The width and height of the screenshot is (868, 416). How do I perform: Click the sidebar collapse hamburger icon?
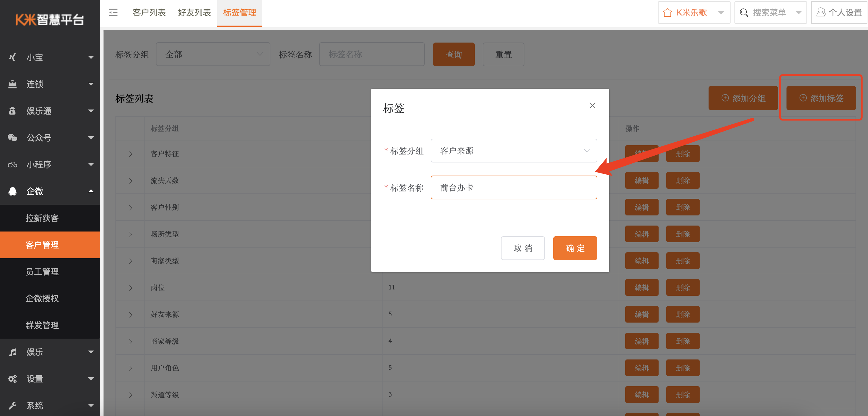click(113, 12)
